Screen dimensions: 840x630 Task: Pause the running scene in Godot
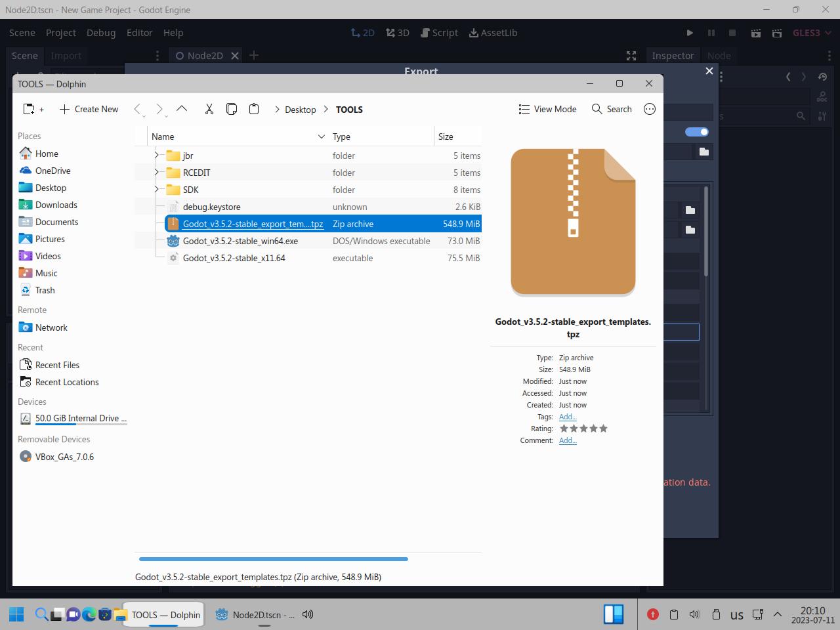[x=711, y=33]
